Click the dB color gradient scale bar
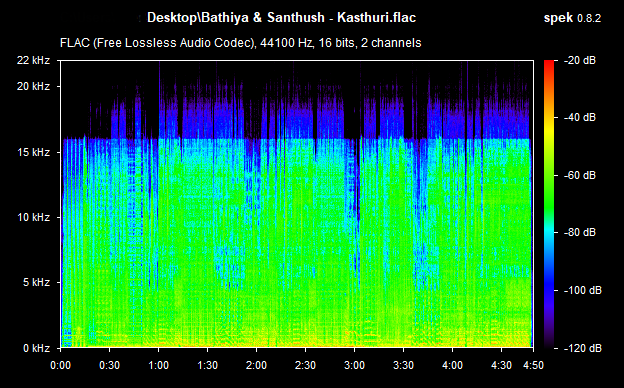Screen dimensions: 624x388 [549, 204]
